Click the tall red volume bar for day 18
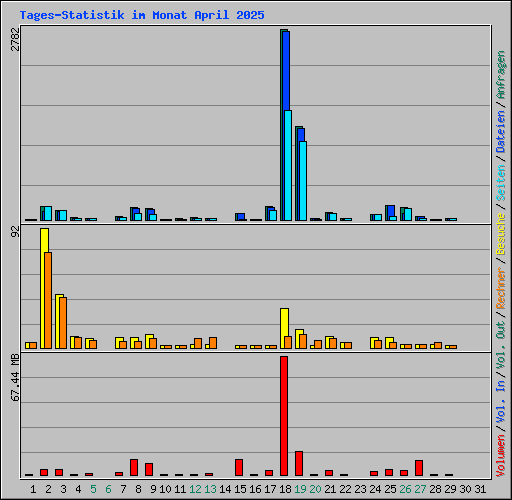 (x=284, y=416)
